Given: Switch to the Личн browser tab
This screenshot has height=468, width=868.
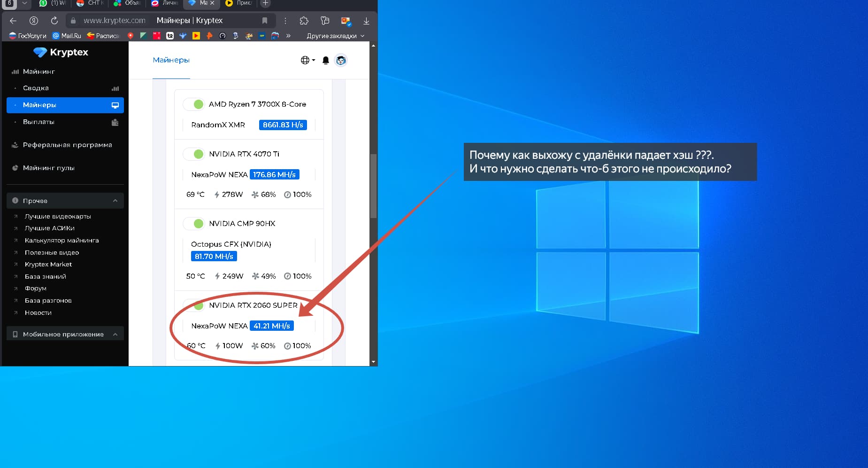Looking at the screenshot, I should coord(164,3).
